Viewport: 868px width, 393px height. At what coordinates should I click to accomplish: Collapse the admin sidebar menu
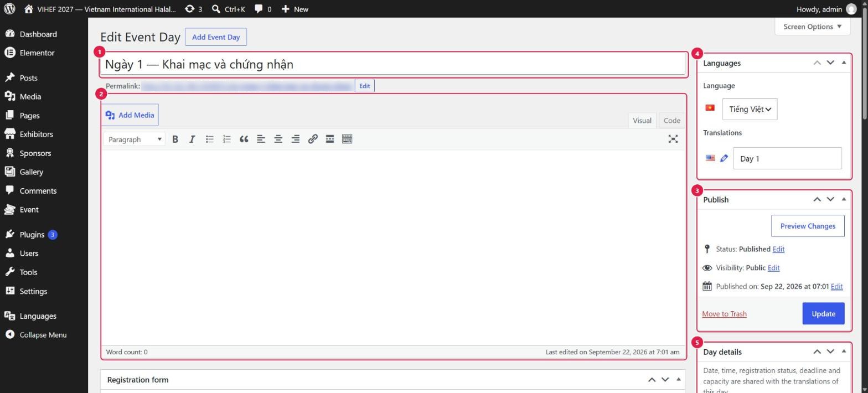click(43, 335)
